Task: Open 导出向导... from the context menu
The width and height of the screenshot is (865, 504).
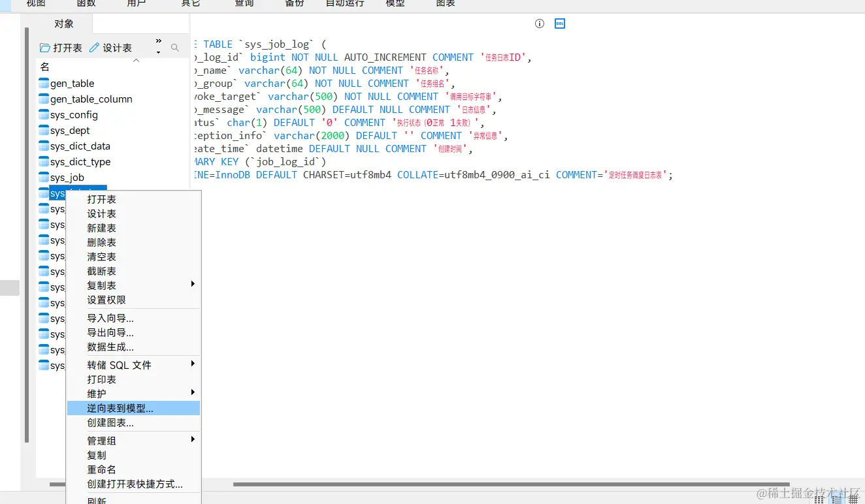Action: (134, 332)
